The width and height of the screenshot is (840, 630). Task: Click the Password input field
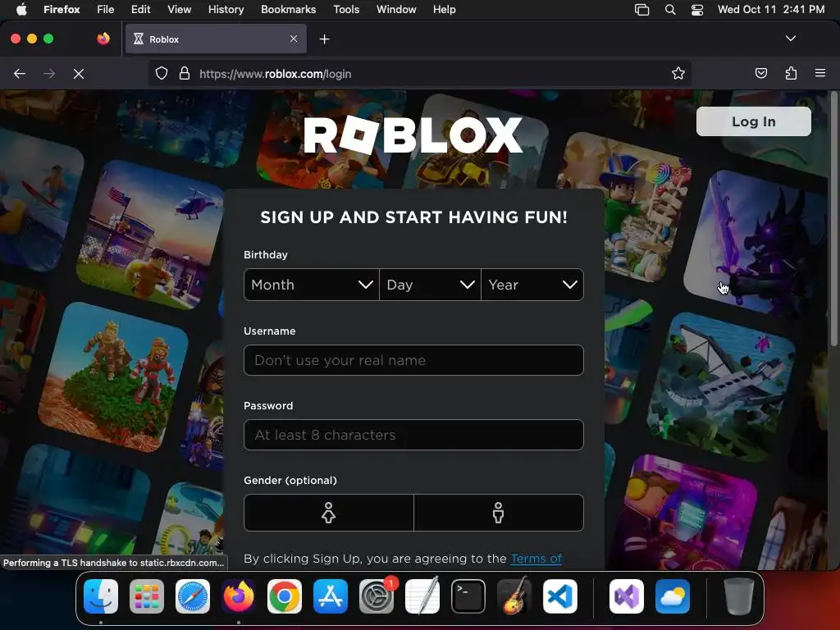coord(413,435)
